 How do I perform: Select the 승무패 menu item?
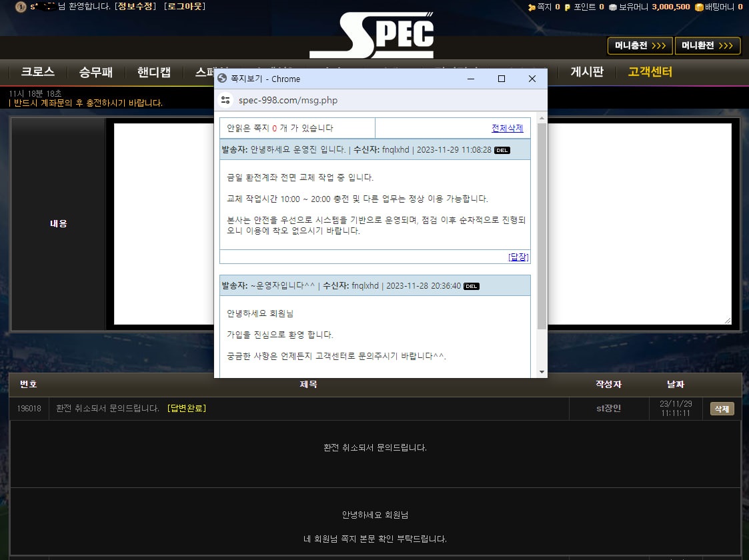tap(95, 72)
